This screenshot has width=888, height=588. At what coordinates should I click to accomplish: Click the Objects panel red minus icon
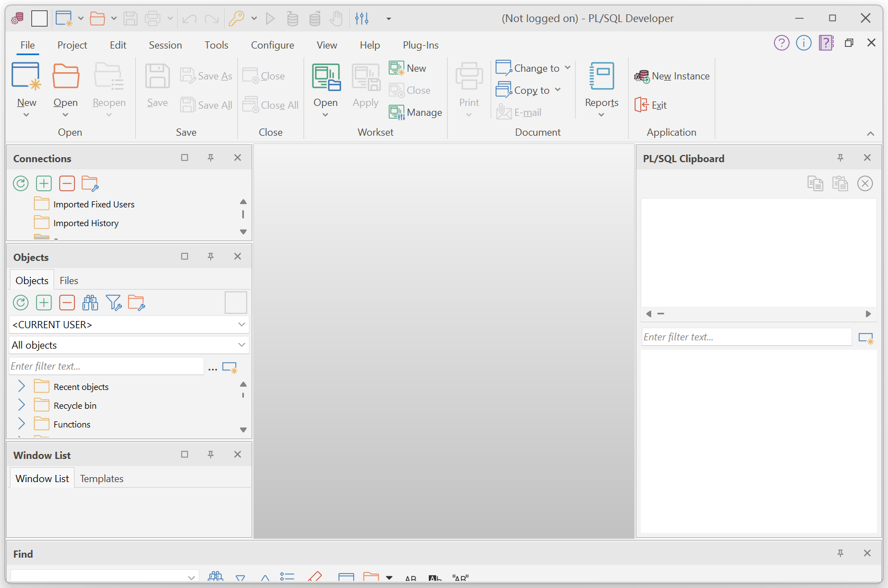tap(67, 302)
